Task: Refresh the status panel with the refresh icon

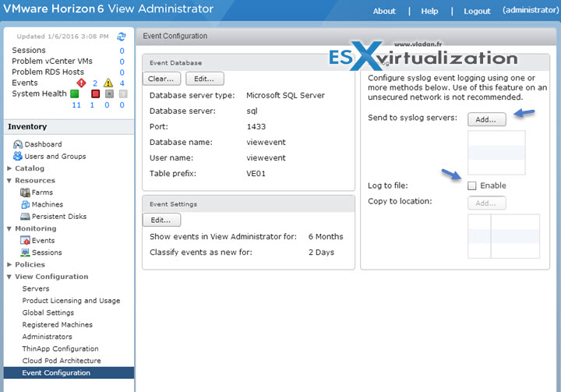Action: click(x=122, y=37)
